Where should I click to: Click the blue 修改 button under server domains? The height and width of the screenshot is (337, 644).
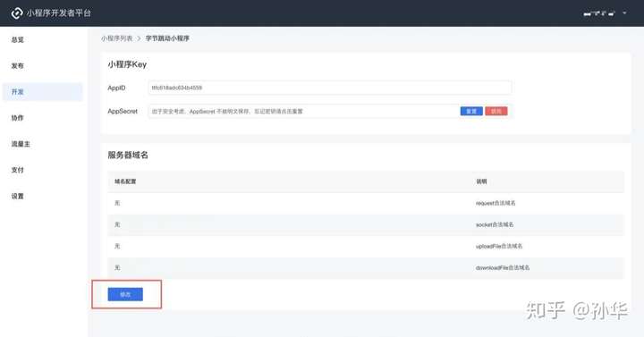(x=125, y=294)
